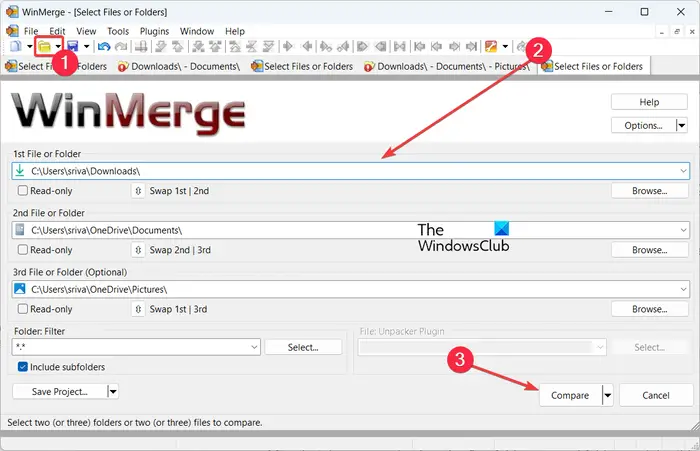
Task: Click the Previous Difference toolbar icon
Action: [x=177, y=46]
